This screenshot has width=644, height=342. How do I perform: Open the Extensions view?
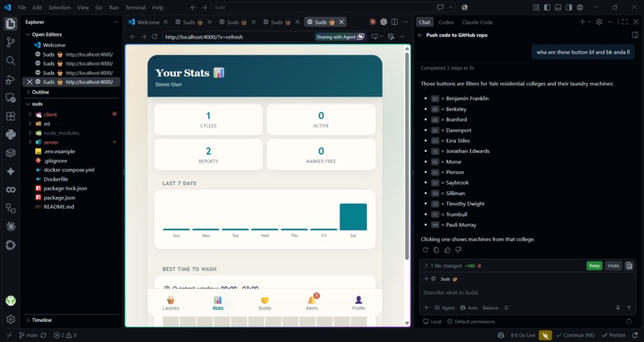[x=10, y=116]
